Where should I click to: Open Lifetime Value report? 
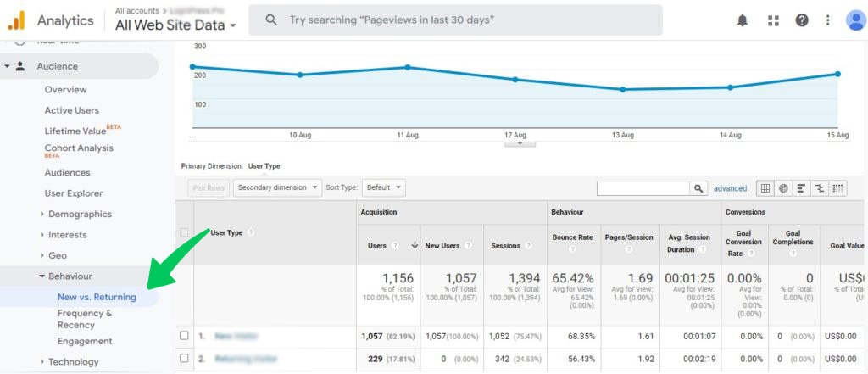pos(75,131)
